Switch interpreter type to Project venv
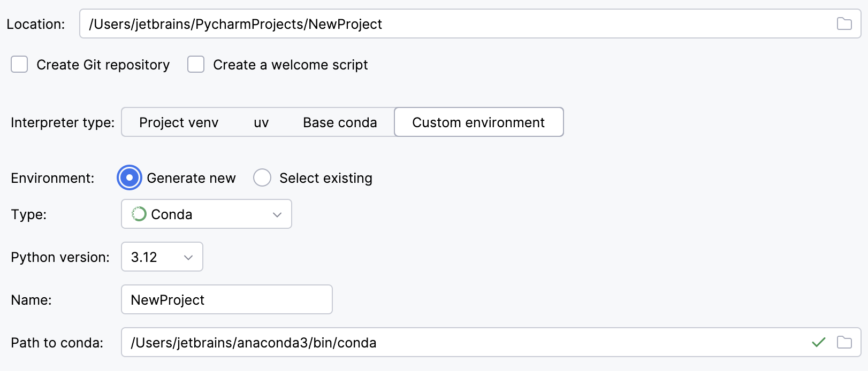 click(178, 122)
